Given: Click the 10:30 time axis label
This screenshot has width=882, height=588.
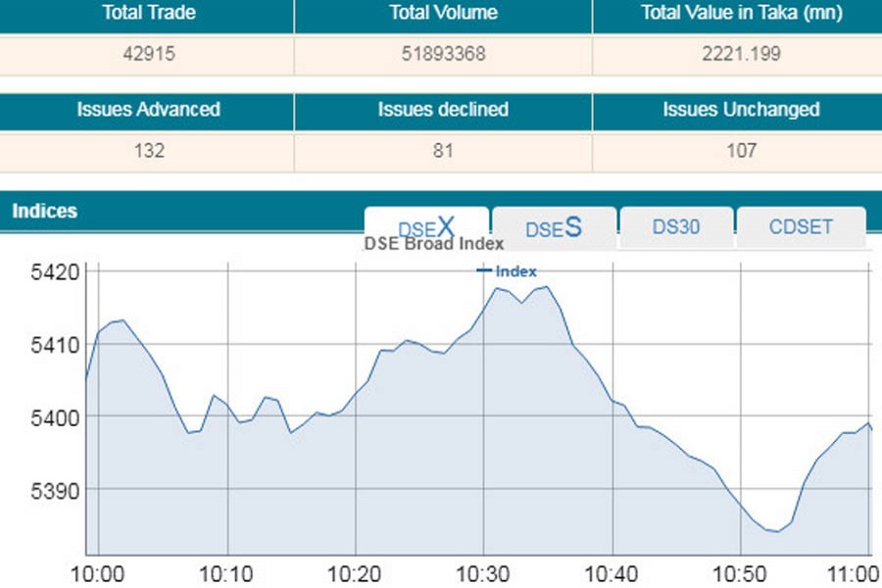Looking at the screenshot, I should (x=483, y=572).
